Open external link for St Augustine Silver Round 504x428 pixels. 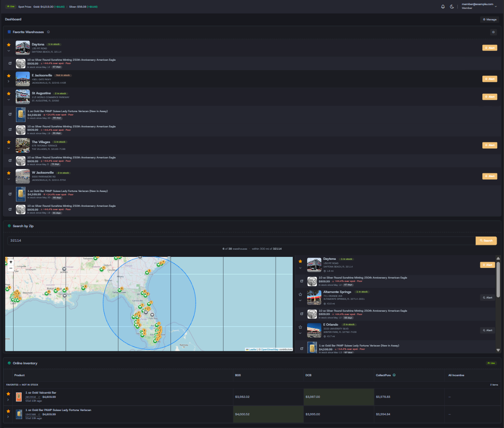pos(10,130)
